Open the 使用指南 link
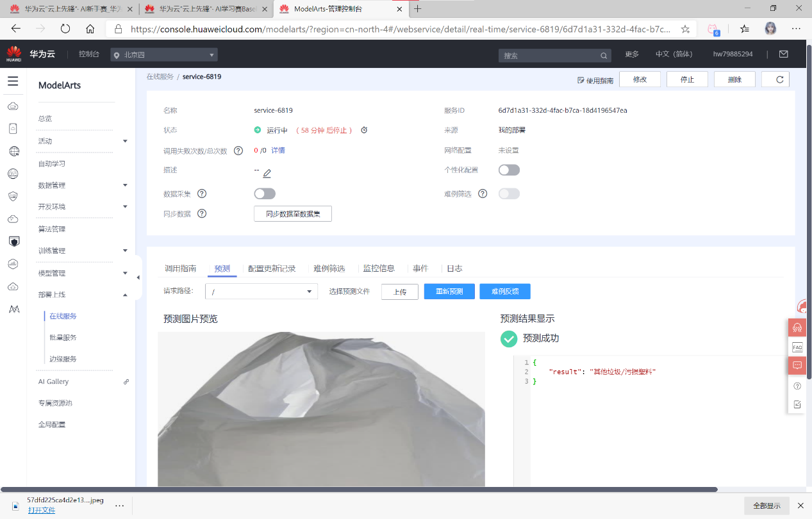This screenshot has width=812, height=519. [595, 81]
